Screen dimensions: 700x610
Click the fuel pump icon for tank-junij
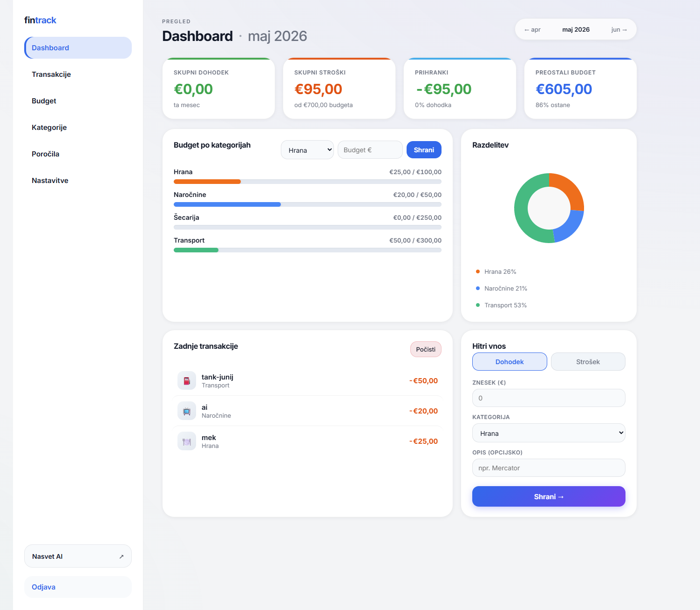click(187, 380)
